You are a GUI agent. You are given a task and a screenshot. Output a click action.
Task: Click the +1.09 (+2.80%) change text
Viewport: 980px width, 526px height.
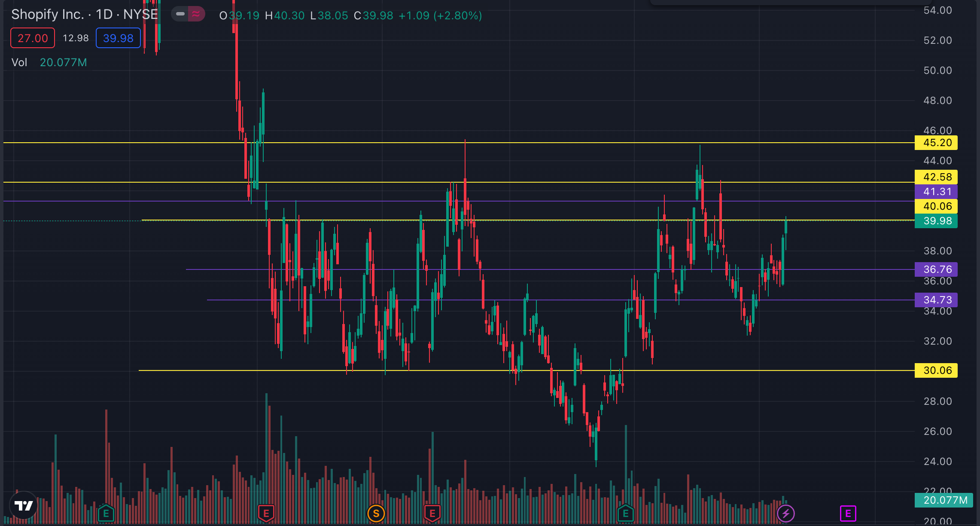coord(440,16)
